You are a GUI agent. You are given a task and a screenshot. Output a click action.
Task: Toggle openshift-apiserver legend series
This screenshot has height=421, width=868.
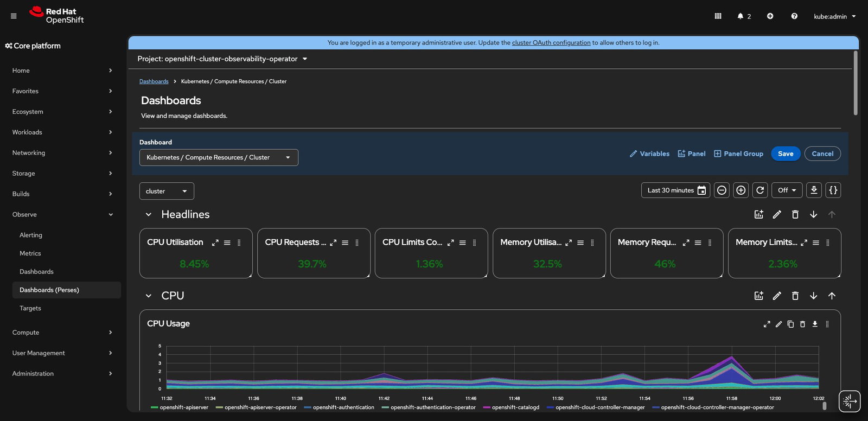(x=179, y=407)
